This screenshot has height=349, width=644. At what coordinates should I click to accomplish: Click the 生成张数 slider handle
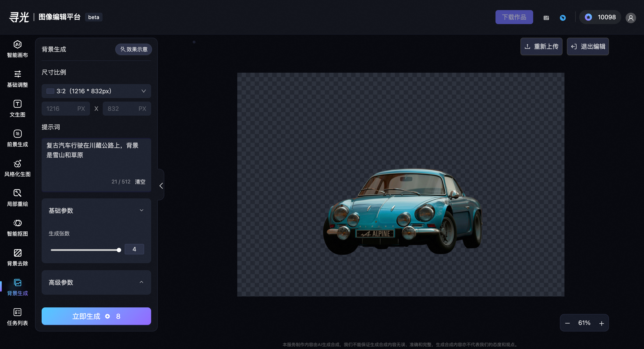[119, 250]
